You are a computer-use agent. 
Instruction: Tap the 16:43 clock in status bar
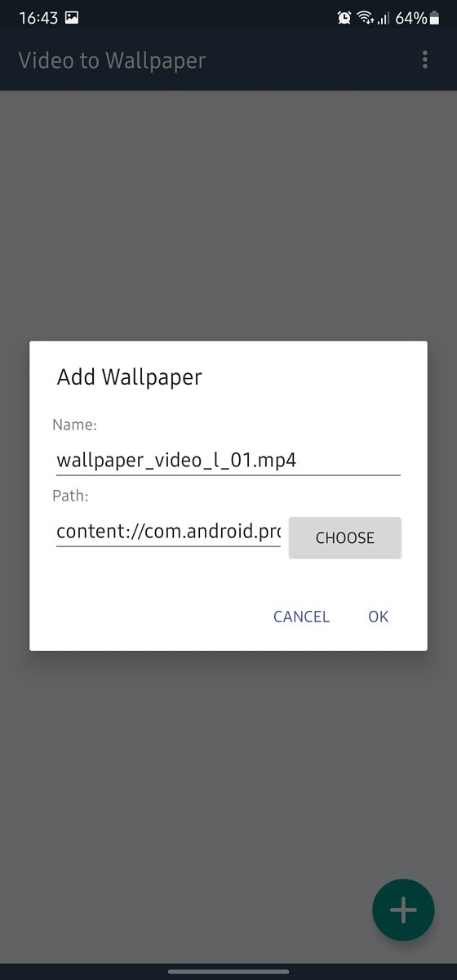[38, 17]
